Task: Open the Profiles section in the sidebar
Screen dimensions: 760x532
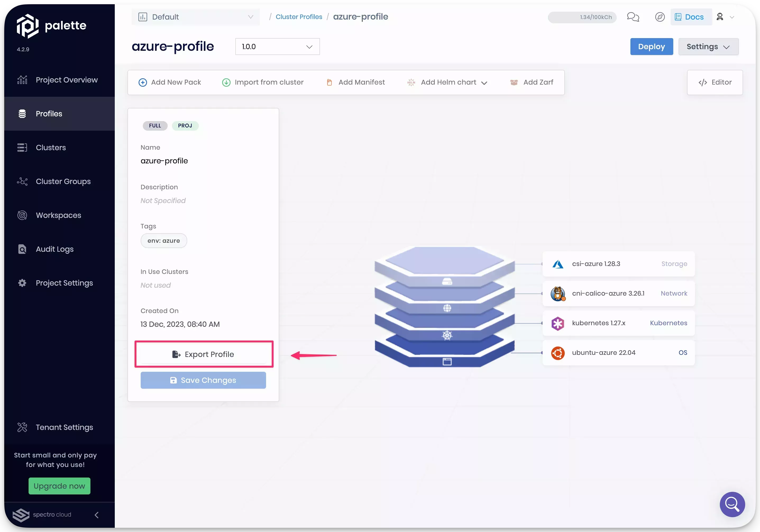Action: coord(49,113)
